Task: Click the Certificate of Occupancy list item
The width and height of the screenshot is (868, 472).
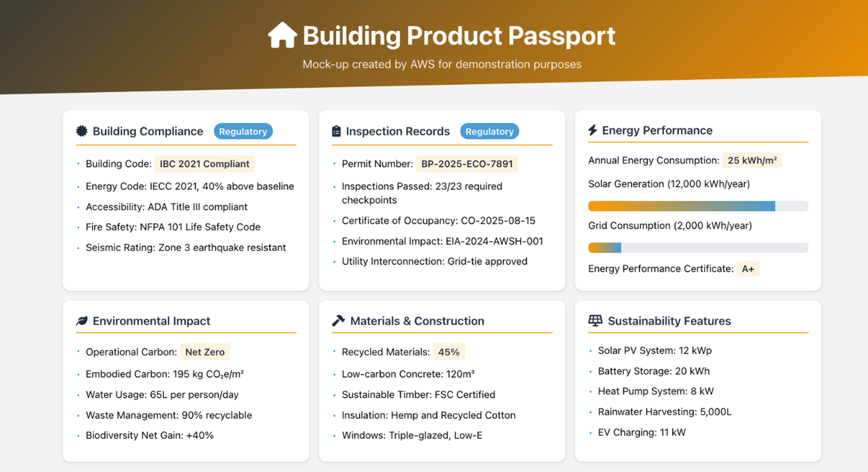Action: click(x=438, y=221)
